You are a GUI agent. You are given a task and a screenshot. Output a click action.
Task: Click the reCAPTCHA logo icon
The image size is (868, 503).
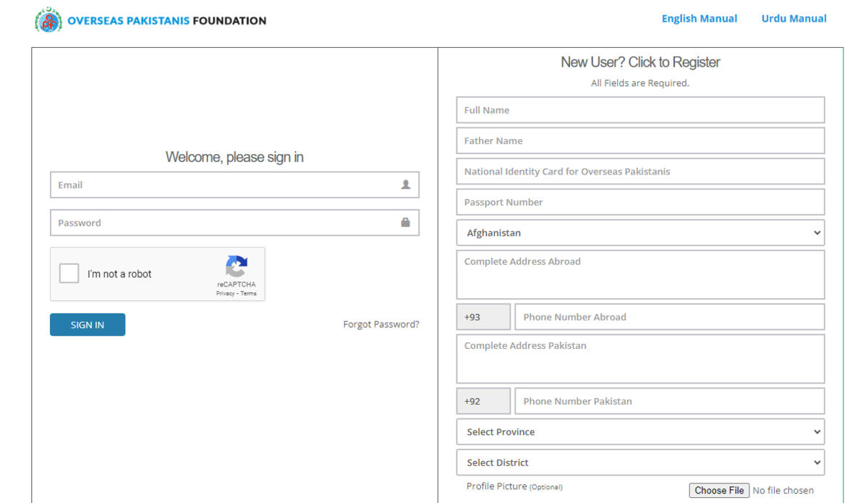[237, 266]
